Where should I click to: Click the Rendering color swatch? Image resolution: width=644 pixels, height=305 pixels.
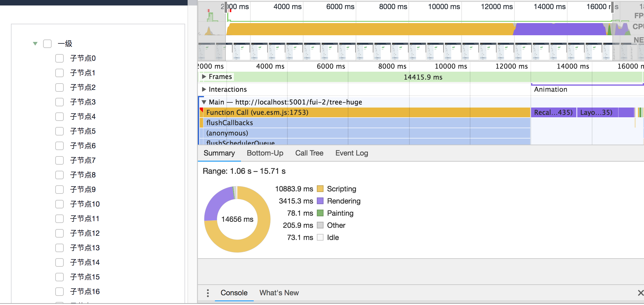tap(320, 201)
